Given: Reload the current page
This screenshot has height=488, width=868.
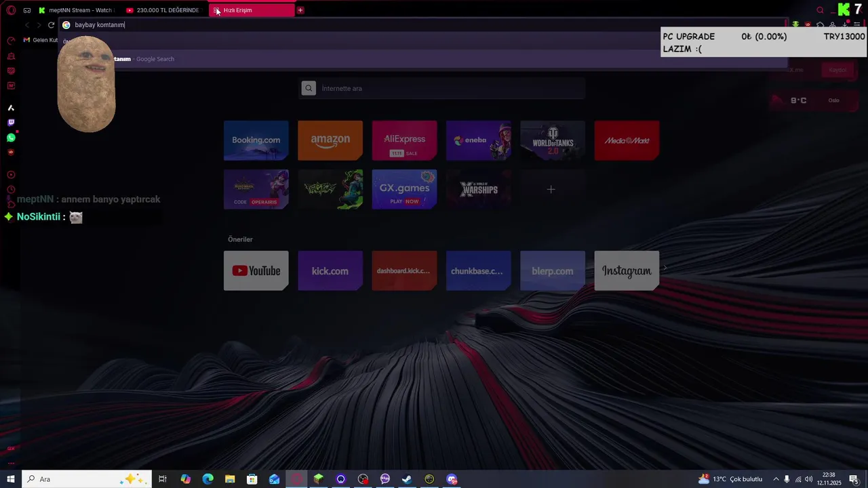Looking at the screenshot, I should point(51,25).
